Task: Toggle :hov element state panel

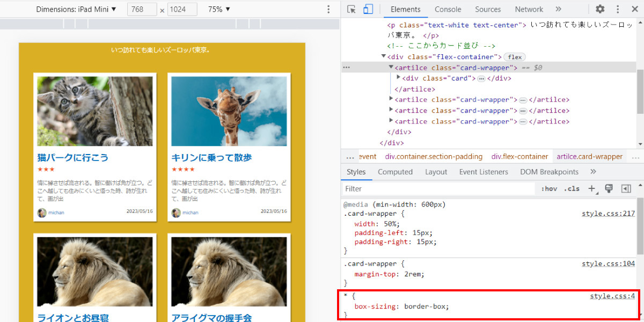Action: pos(549,189)
